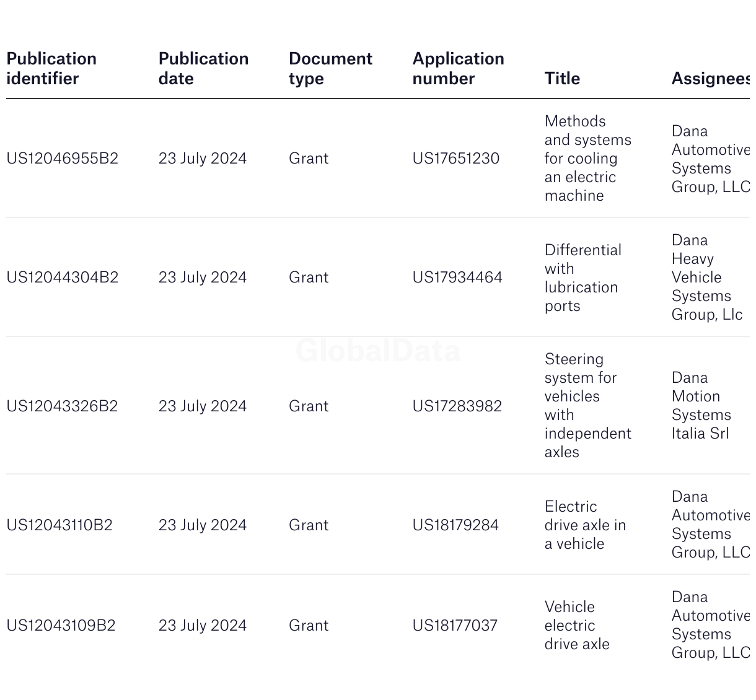Open the 'Differential with lubrication ports' title
Image resolution: width=756 pixels, height=700 pixels.
coord(582,278)
